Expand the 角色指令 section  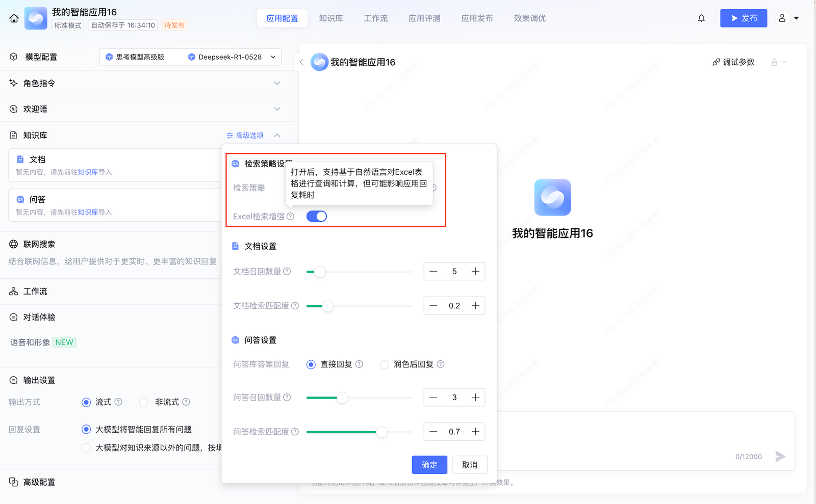277,83
